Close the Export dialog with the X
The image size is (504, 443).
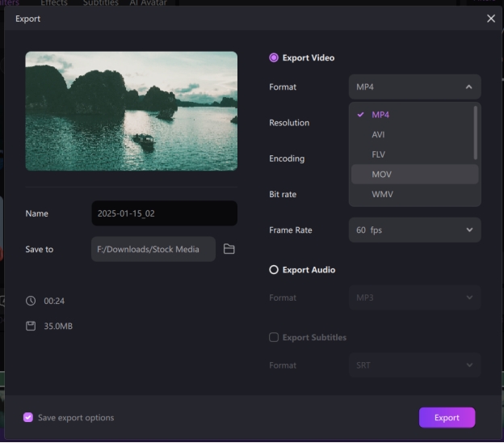(490, 19)
